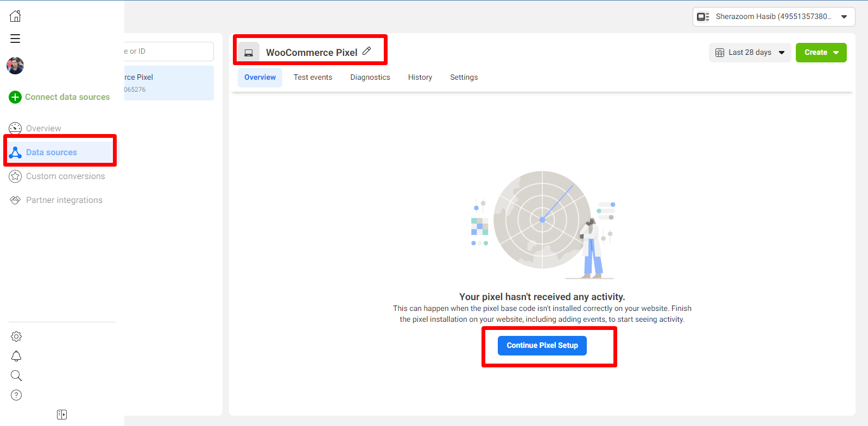
Task: Click the search by name or ID field
Action: [169, 52]
